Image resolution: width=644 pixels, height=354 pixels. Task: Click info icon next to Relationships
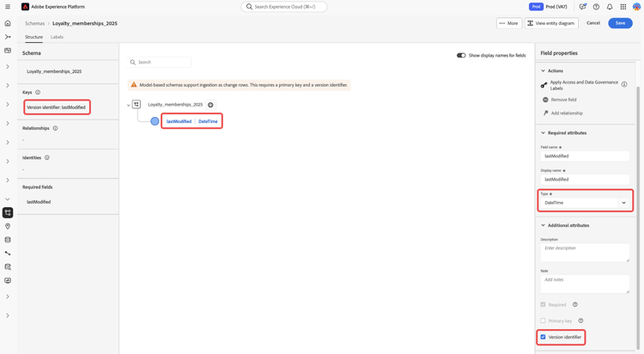click(x=55, y=128)
